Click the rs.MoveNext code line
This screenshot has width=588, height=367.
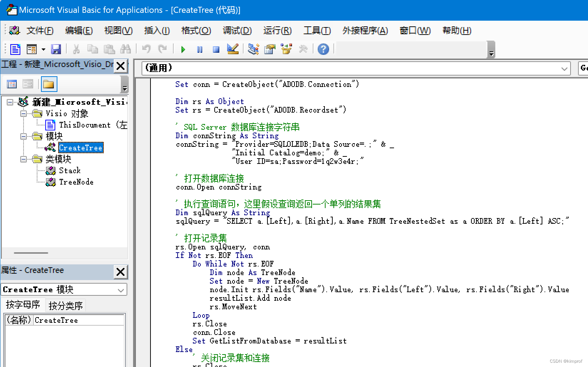233,307
